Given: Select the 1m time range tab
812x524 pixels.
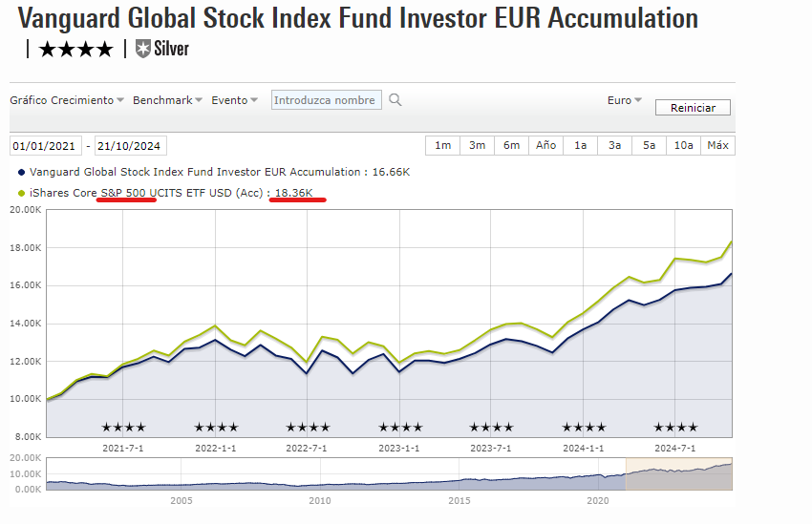Looking at the screenshot, I should (442, 145).
